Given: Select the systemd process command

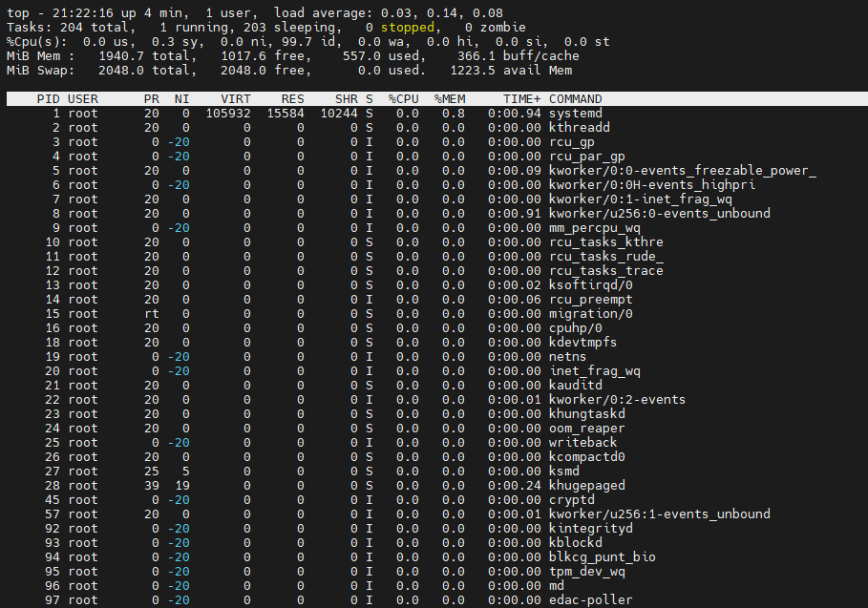Looking at the screenshot, I should click(x=575, y=114).
